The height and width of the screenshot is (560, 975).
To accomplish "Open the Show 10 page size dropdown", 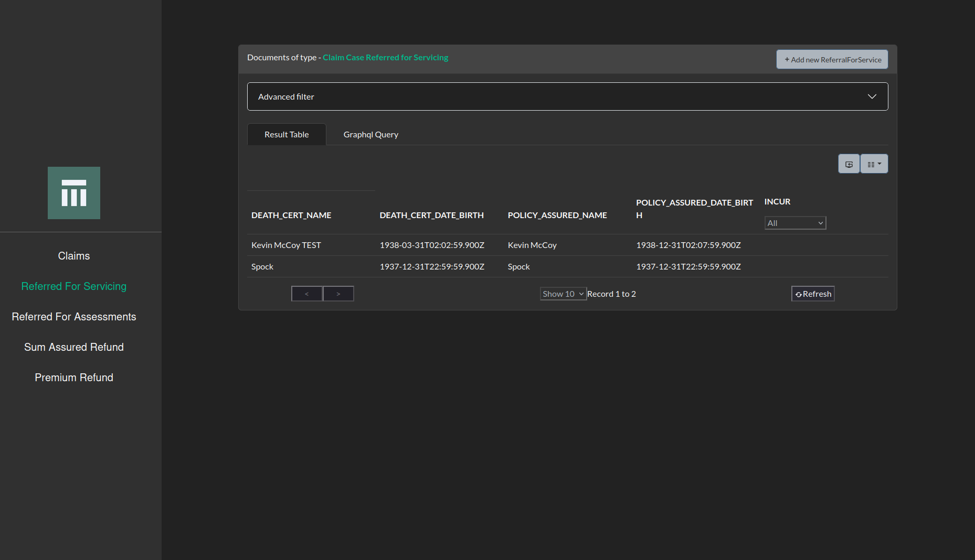I will 563,294.
